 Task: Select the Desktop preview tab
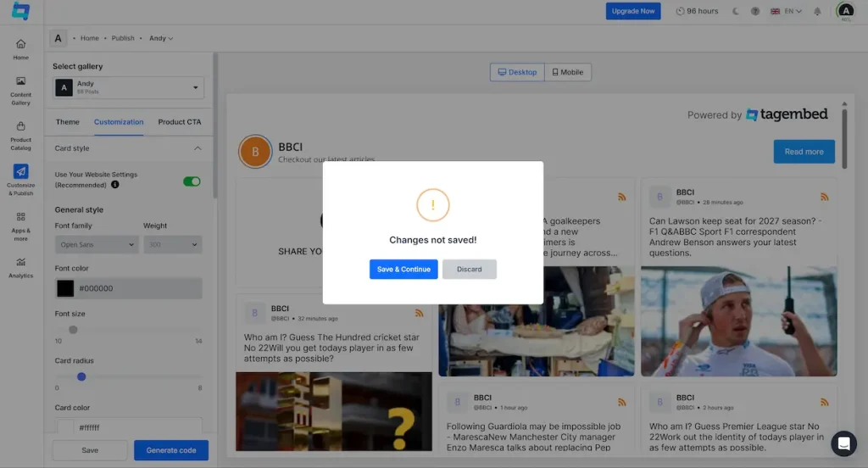[x=517, y=72]
